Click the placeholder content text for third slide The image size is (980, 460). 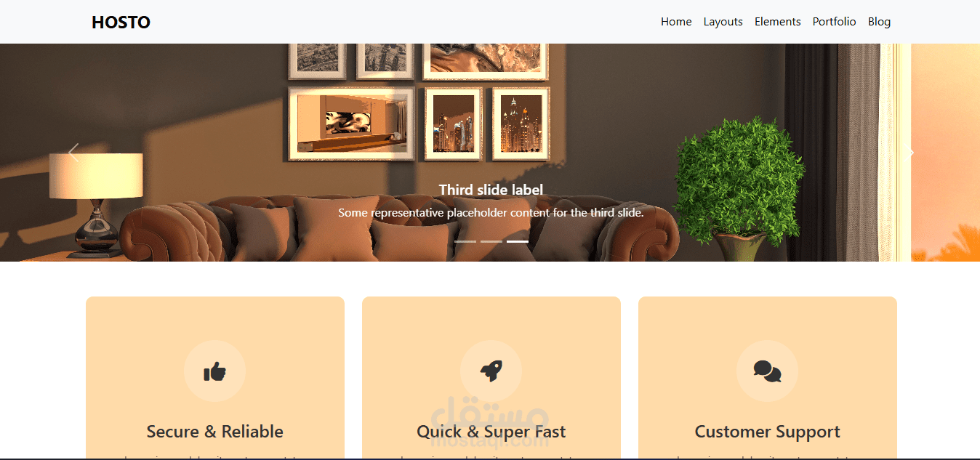pos(491,213)
